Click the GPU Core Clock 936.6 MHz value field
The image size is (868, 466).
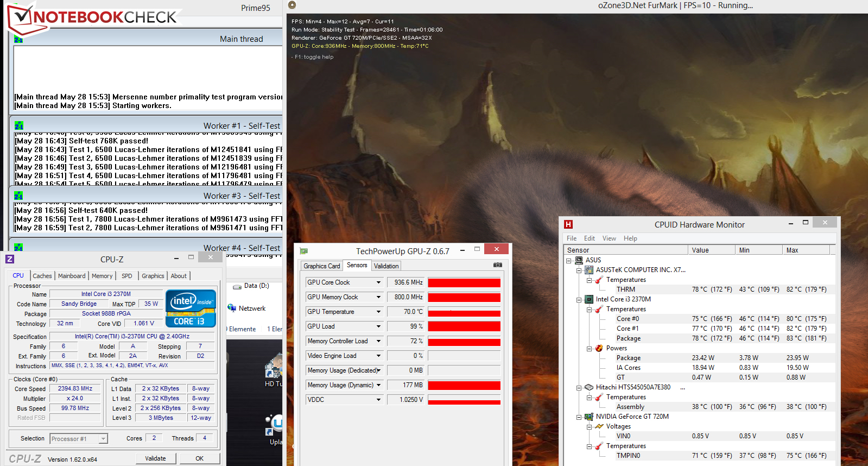(x=406, y=282)
